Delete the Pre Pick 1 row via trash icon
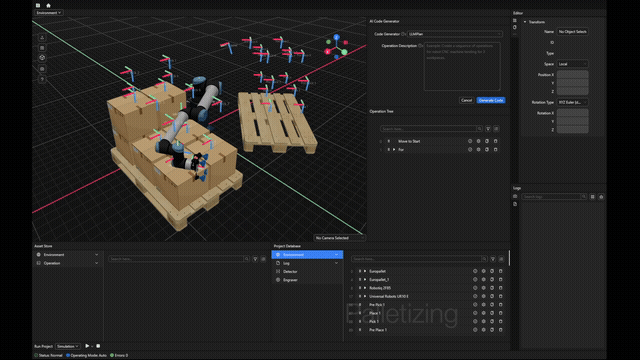This screenshot has width=640, height=360. point(500,304)
